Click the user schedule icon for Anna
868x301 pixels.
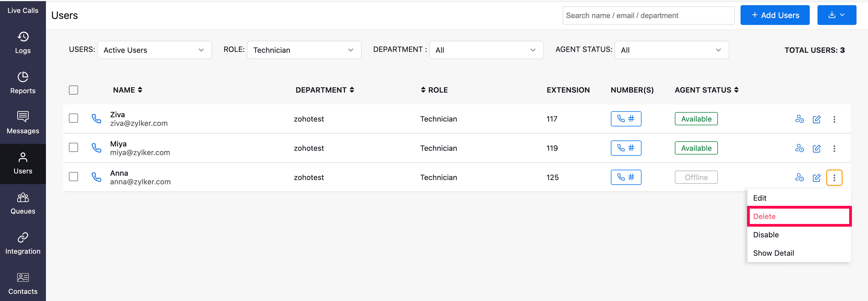point(799,177)
